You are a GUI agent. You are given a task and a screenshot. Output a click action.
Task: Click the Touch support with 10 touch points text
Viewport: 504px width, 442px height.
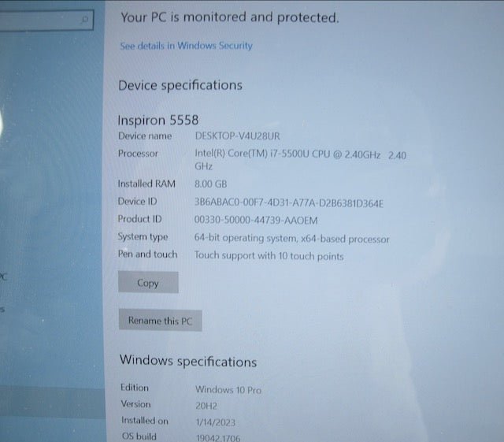click(x=269, y=256)
